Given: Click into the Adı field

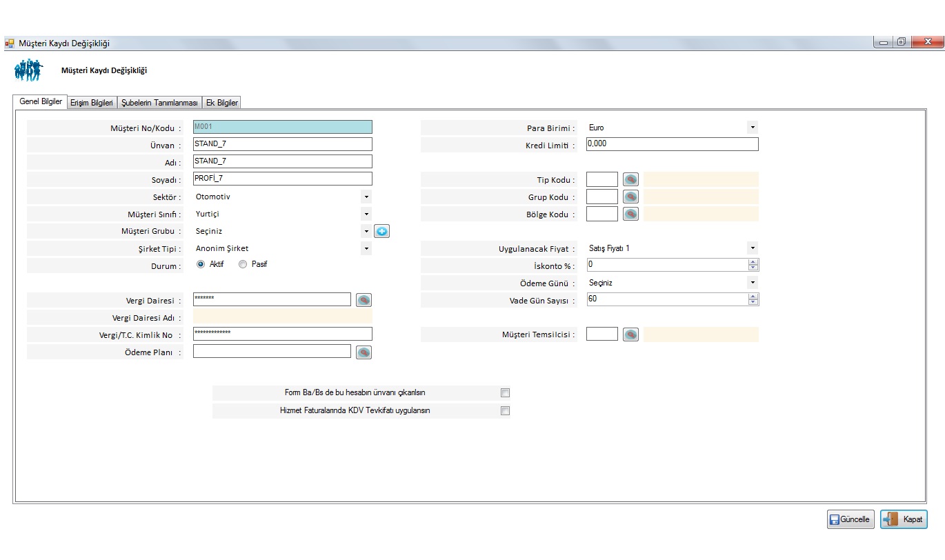Looking at the screenshot, I should (283, 161).
